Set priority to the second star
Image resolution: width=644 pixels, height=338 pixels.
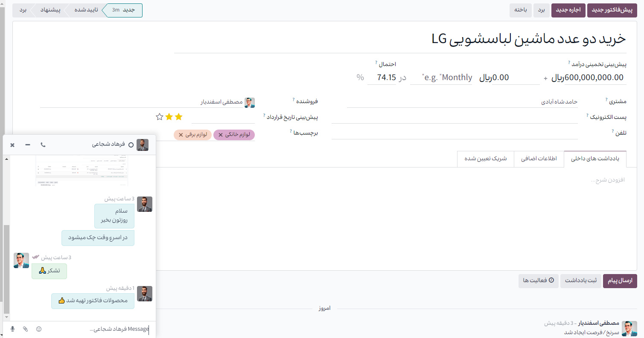pyautogui.click(x=169, y=117)
